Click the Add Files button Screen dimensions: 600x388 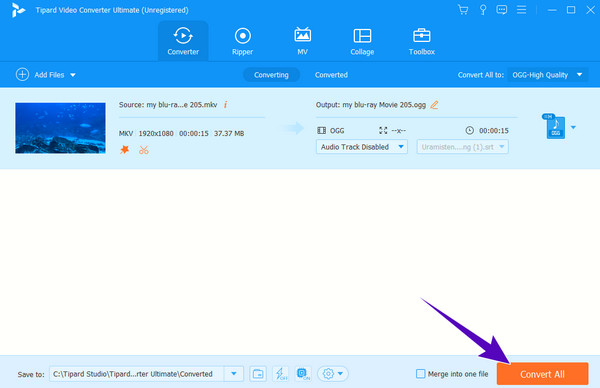pyautogui.click(x=46, y=75)
